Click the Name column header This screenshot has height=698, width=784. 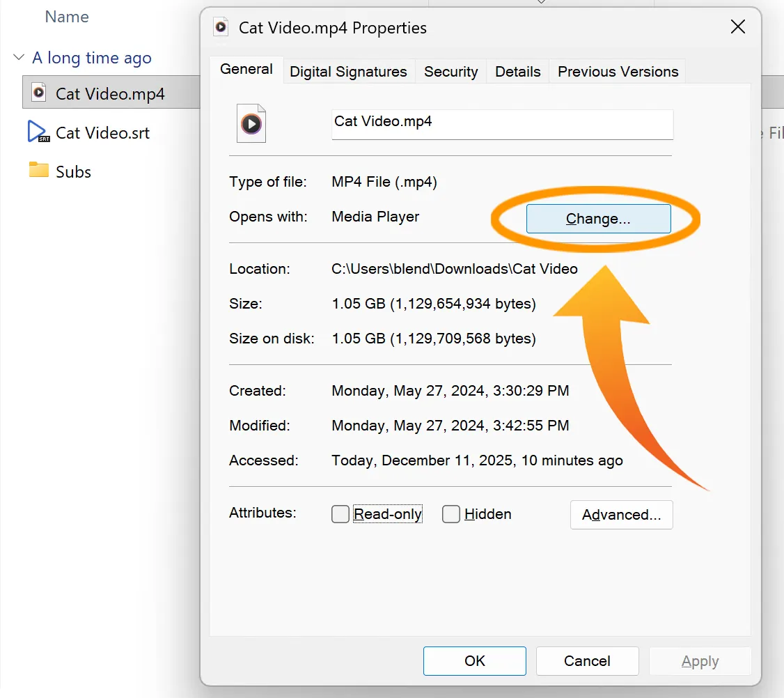tap(67, 17)
